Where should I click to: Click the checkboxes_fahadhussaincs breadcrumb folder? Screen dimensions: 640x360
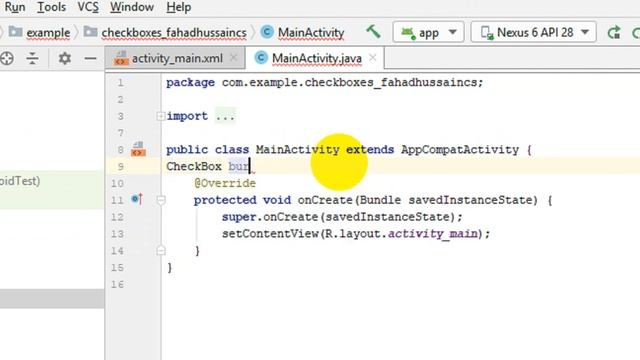(165, 32)
